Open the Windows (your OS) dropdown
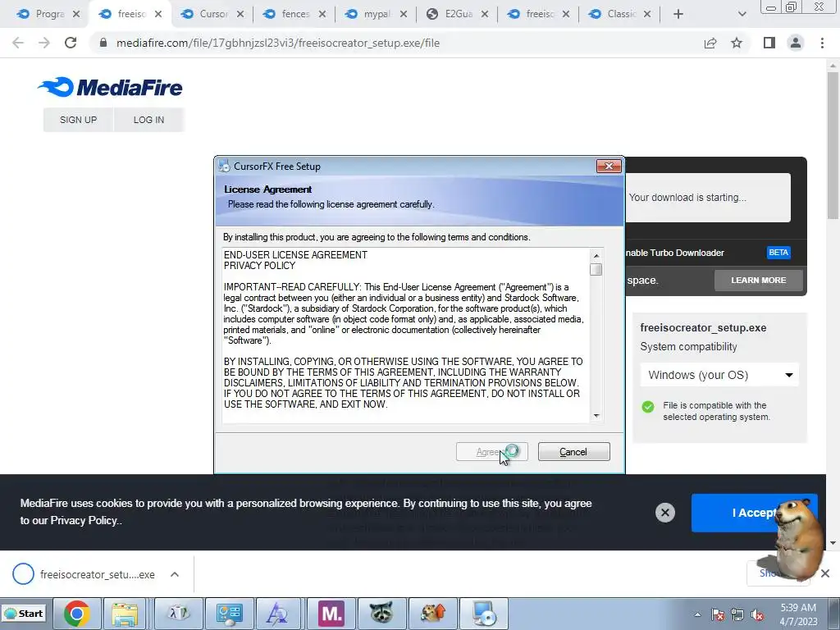The height and width of the screenshot is (630, 840). coord(719,375)
